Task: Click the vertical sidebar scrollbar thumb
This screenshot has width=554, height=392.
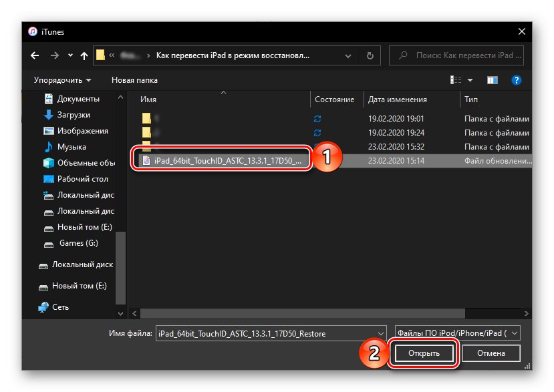Action: coord(120,268)
